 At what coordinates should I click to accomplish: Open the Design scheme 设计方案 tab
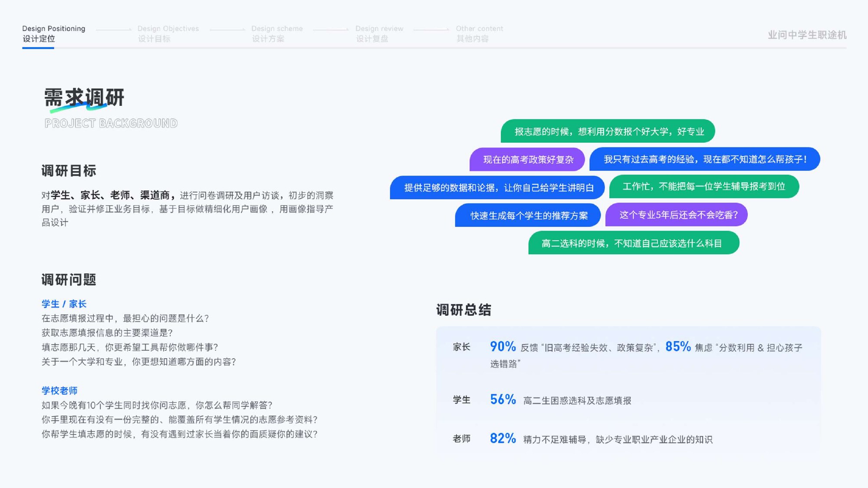pyautogui.click(x=277, y=34)
